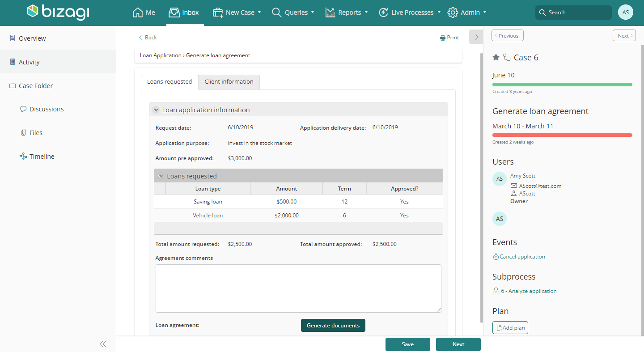This screenshot has width=644, height=352.
Task: Click the Previous case button
Action: pyautogui.click(x=508, y=36)
